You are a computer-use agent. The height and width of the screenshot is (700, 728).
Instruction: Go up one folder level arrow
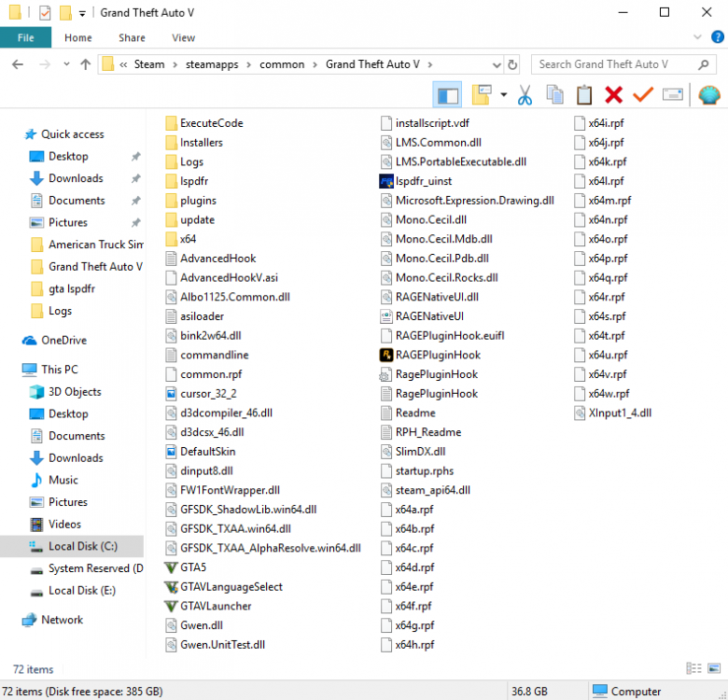pos(86,64)
